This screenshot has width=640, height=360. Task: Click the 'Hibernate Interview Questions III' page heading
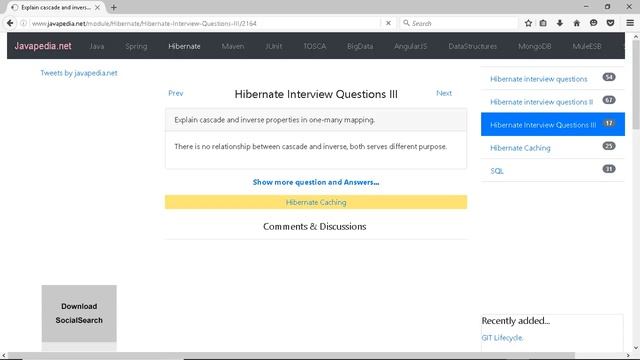[x=316, y=94]
